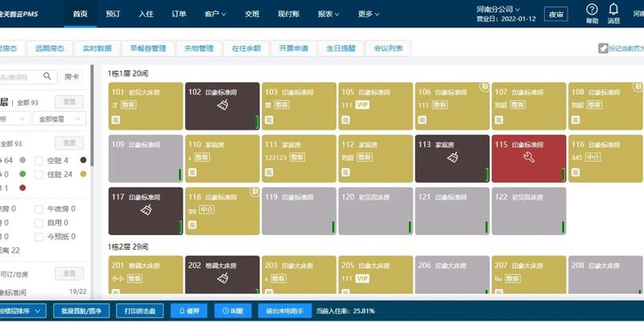Switch to the 入住 tab
The width and height of the screenshot is (644, 322).
(146, 14)
